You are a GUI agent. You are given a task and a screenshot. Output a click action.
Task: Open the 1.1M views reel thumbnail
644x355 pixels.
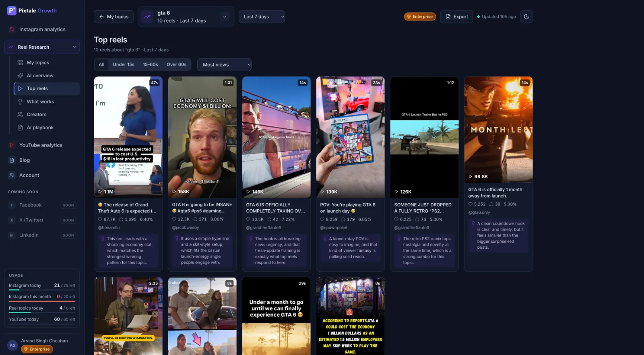coord(128,137)
